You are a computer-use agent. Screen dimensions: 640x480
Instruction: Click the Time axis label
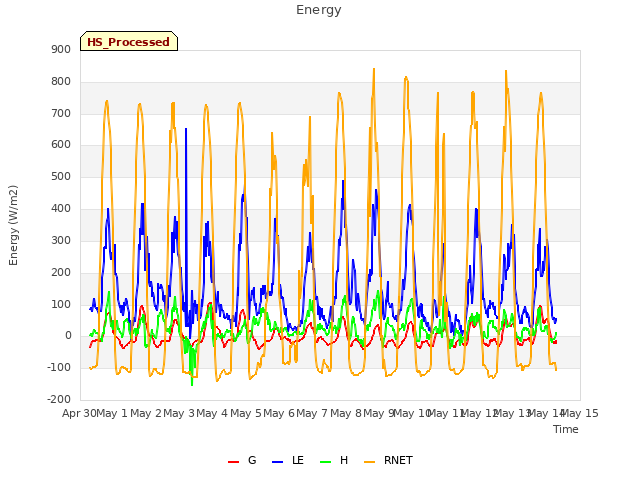pyautogui.click(x=565, y=429)
